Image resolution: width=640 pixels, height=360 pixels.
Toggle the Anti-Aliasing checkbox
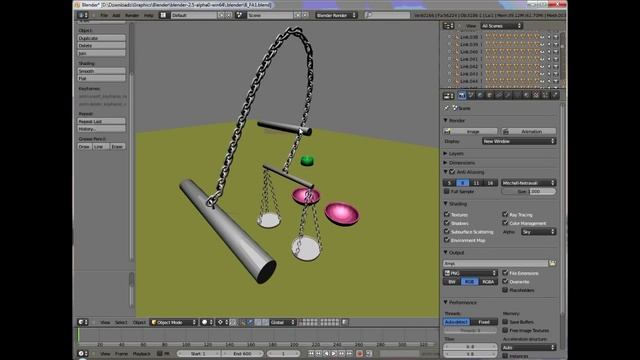[452, 172]
